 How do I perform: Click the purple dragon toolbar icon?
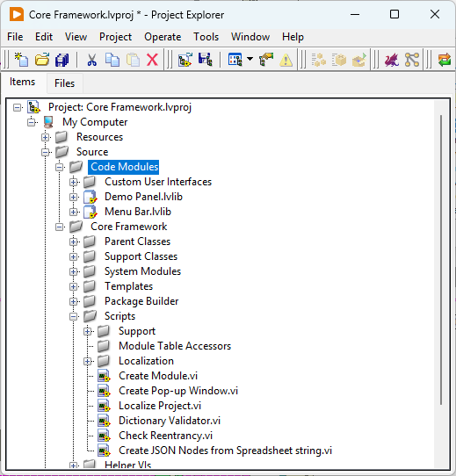[392, 60]
